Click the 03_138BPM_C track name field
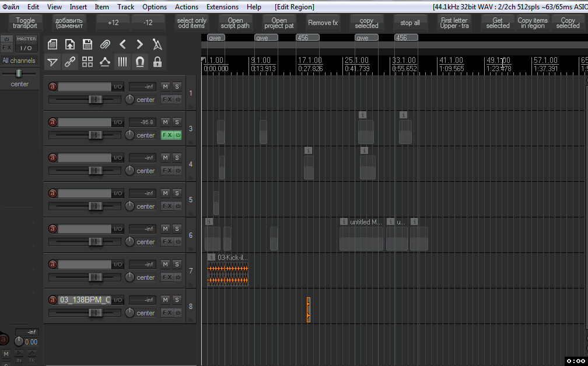 pyautogui.click(x=85, y=300)
